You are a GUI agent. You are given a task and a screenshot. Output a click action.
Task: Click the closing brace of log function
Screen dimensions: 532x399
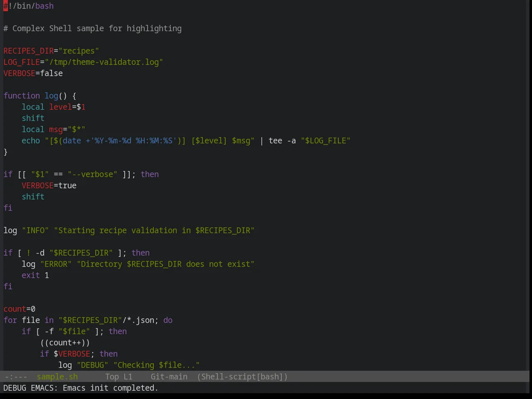point(6,152)
